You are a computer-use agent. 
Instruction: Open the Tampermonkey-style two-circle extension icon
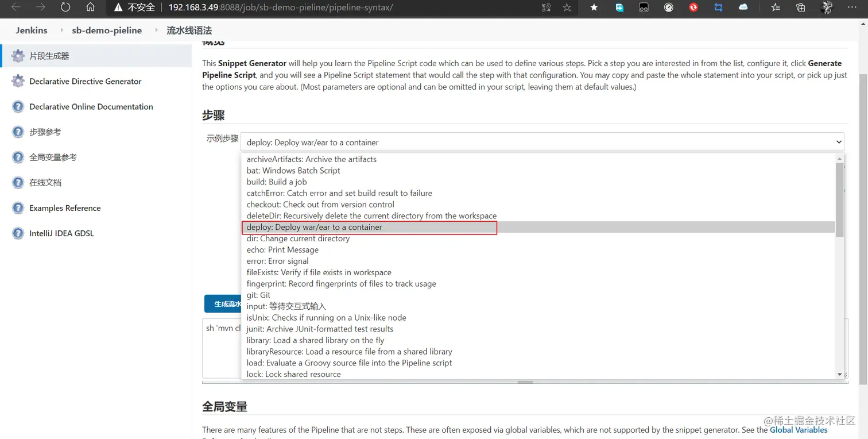tap(644, 7)
